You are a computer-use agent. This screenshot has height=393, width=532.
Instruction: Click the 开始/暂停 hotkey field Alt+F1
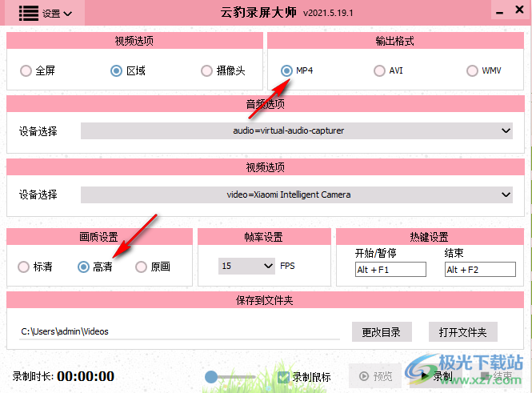tap(390, 270)
